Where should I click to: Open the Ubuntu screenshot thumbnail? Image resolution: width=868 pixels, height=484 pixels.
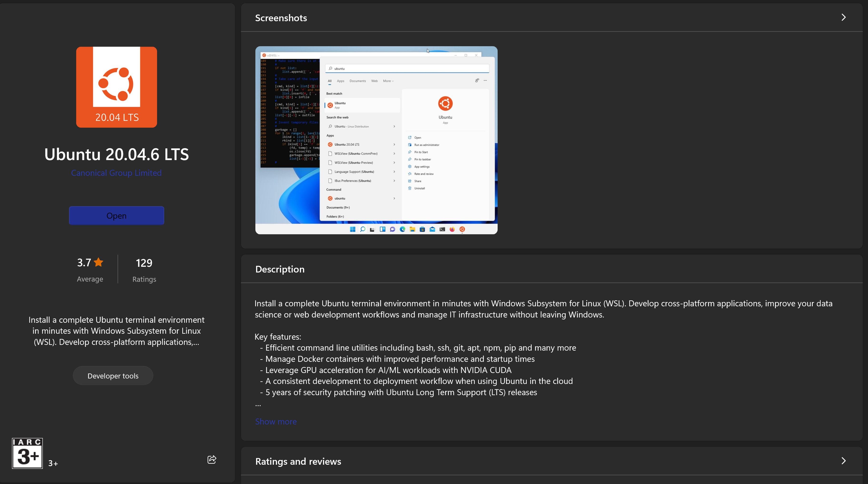point(376,140)
